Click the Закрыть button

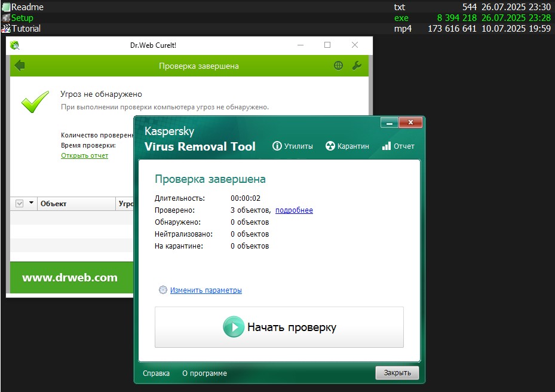397,373
